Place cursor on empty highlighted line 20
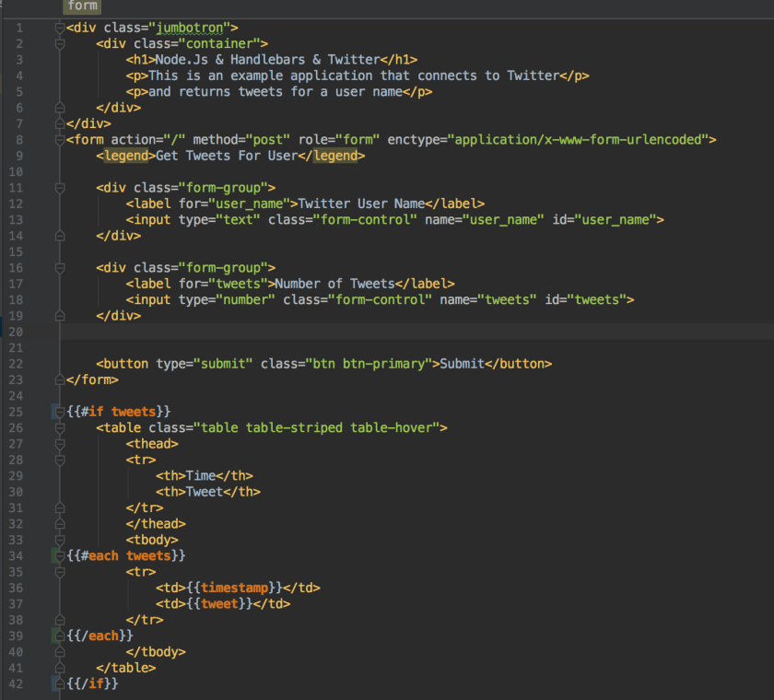Screen dimensions: 774x700 [x=369, y=332]
